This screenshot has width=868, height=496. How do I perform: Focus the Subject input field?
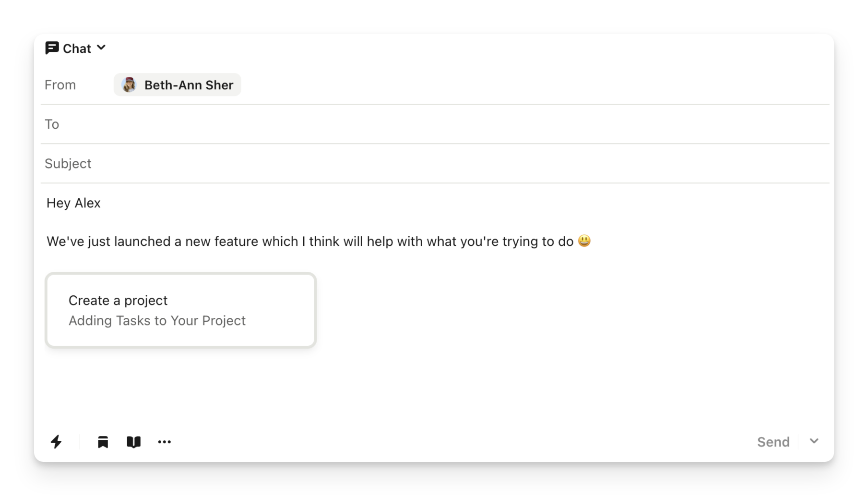click(x=432, y=164)
